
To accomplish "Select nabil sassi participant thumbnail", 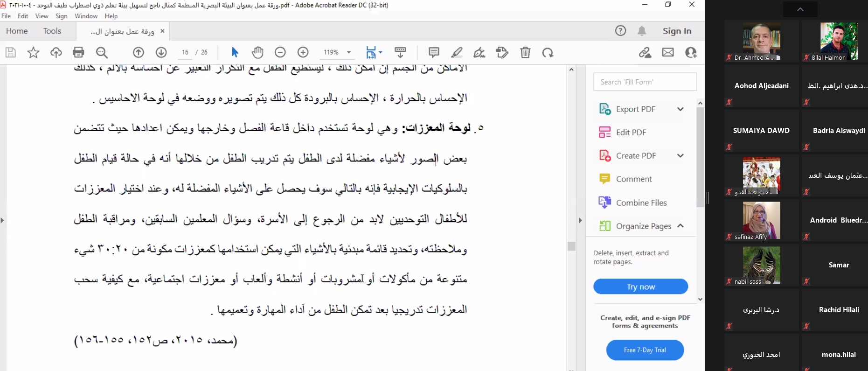I will (761, 266).
